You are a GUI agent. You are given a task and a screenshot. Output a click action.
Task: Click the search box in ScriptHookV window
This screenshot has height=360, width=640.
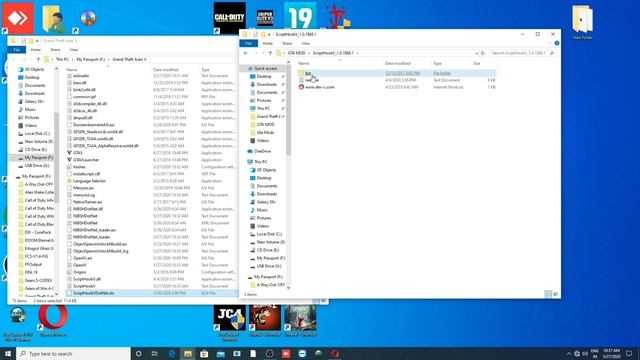point(522,53)
